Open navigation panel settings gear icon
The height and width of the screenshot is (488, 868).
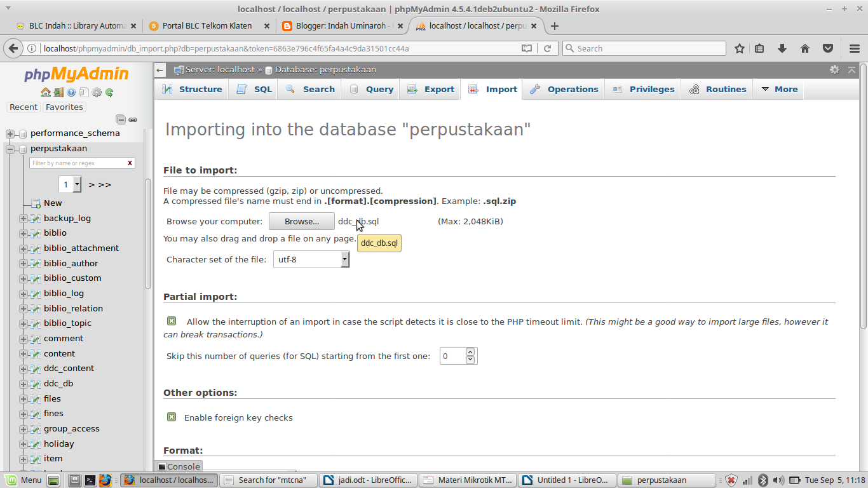[x=97, y=92]
